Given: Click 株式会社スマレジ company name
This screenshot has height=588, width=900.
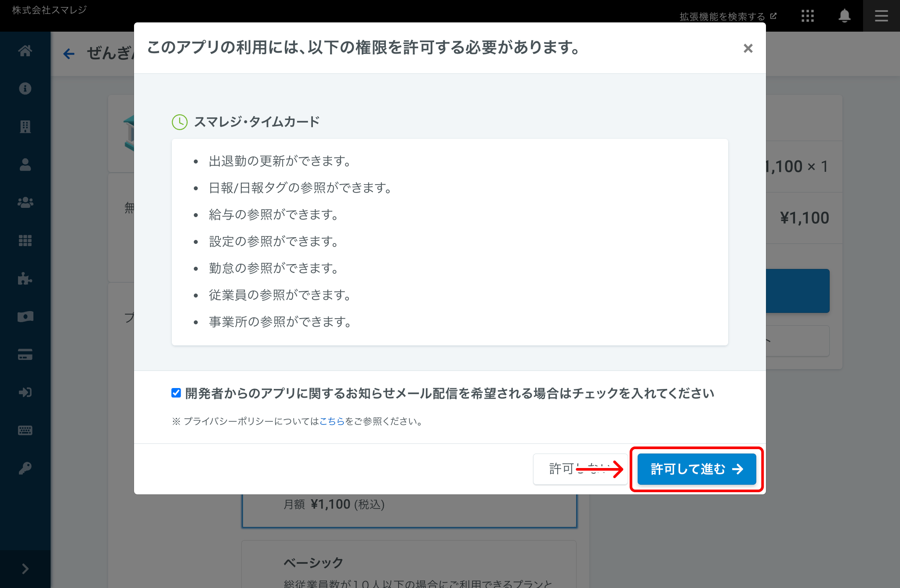Looking at the screenshot, I should point(49,10).
